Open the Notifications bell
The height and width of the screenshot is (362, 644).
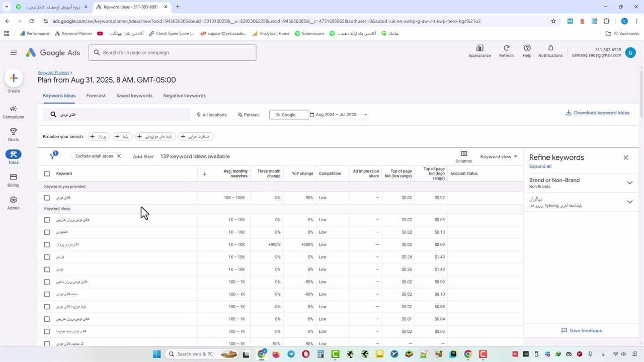[x=550, y=49]
